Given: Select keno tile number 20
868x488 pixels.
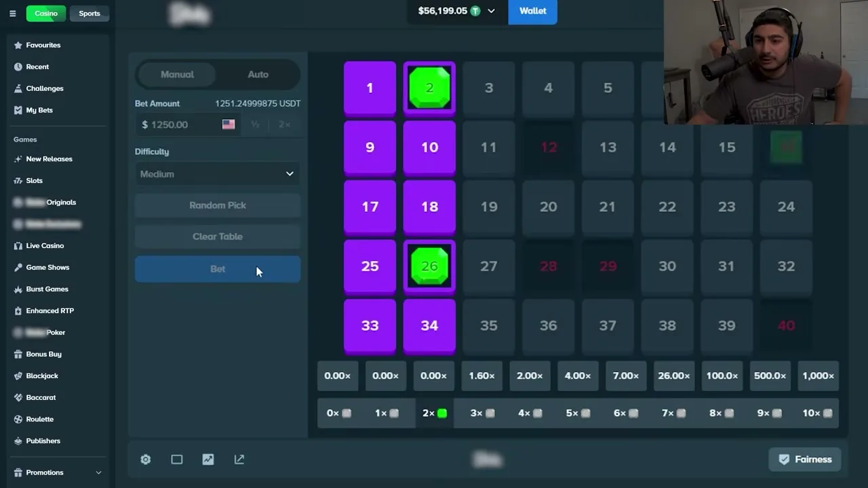Looking at the screenshot, I should pos(549,207).
